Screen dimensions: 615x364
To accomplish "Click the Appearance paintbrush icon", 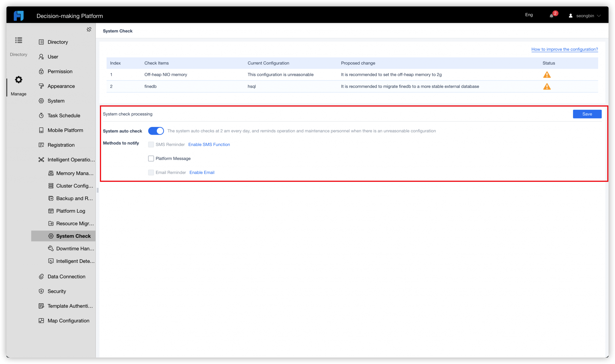I will click(x=41, y=86).
